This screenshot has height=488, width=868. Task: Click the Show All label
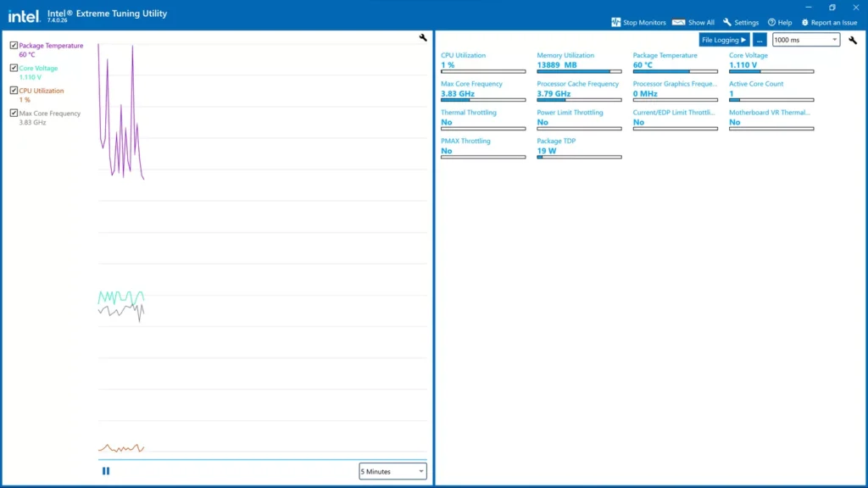point(701,23)
